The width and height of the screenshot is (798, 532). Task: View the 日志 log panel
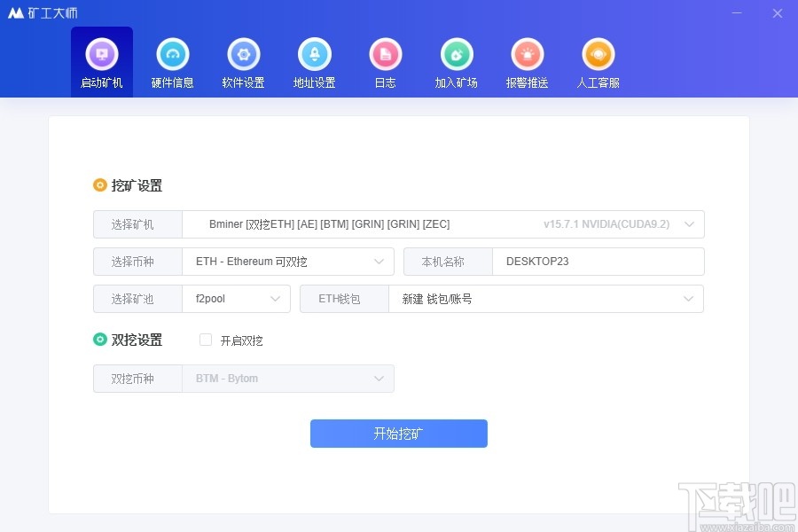pyautogui.click(x=385, y=54)
